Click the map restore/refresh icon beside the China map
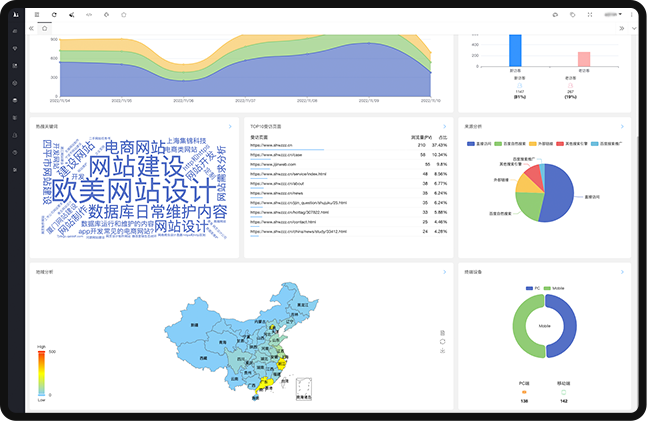Screen dimensions: 647x421 (x=442, y=341)
